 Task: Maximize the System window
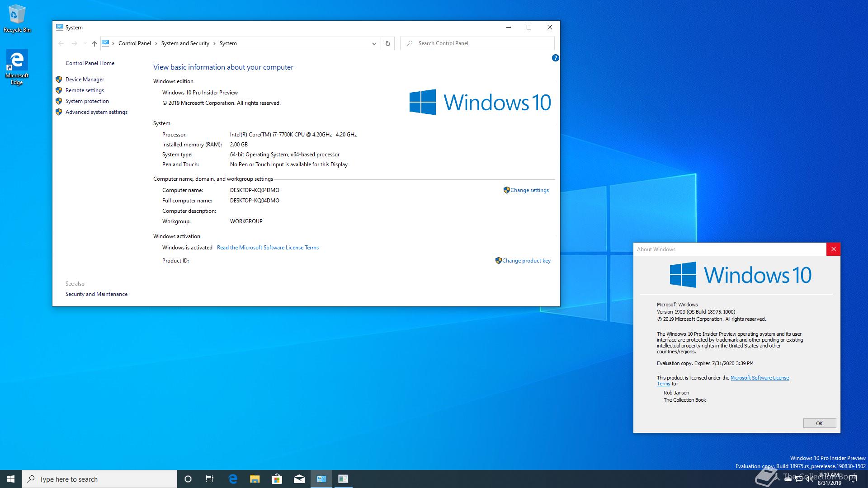(529, 27)
